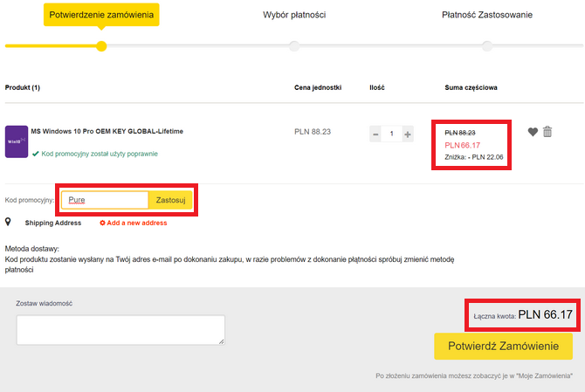Grab the message box resize handle
Screen dimensions: 585x392
(x=221, y=341)
